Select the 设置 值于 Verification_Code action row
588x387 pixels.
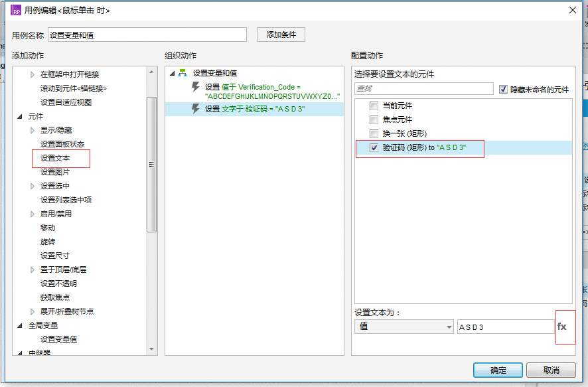click(x=255, y=92)
